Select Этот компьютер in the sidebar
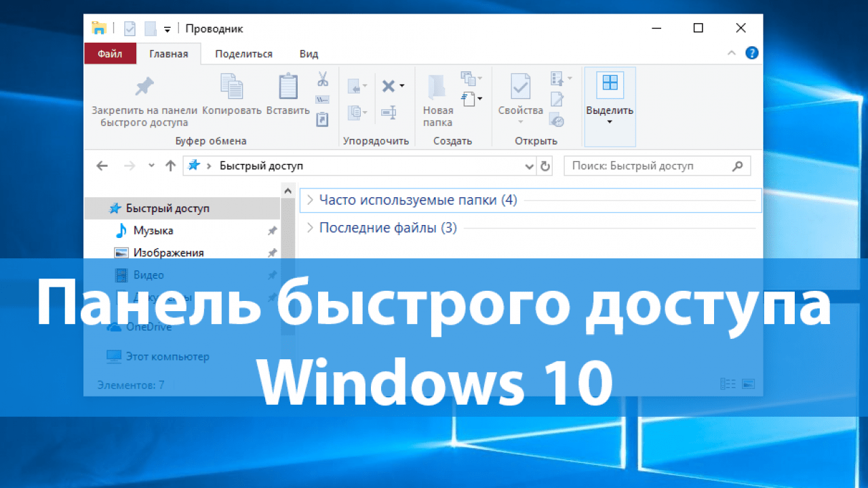The height and width of the screenshot is (488, 868). coord(167,357)
